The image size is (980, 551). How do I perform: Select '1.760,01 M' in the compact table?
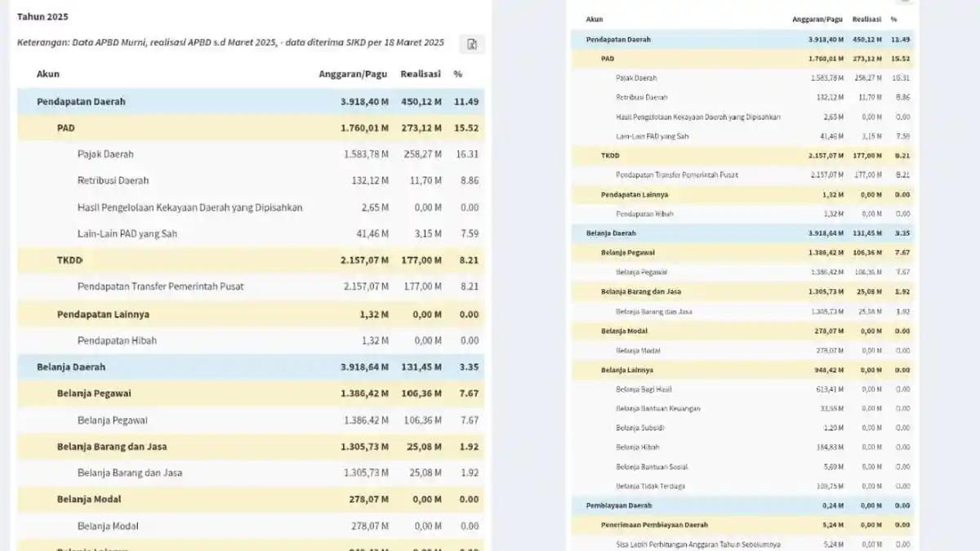[x=826, y=59]
